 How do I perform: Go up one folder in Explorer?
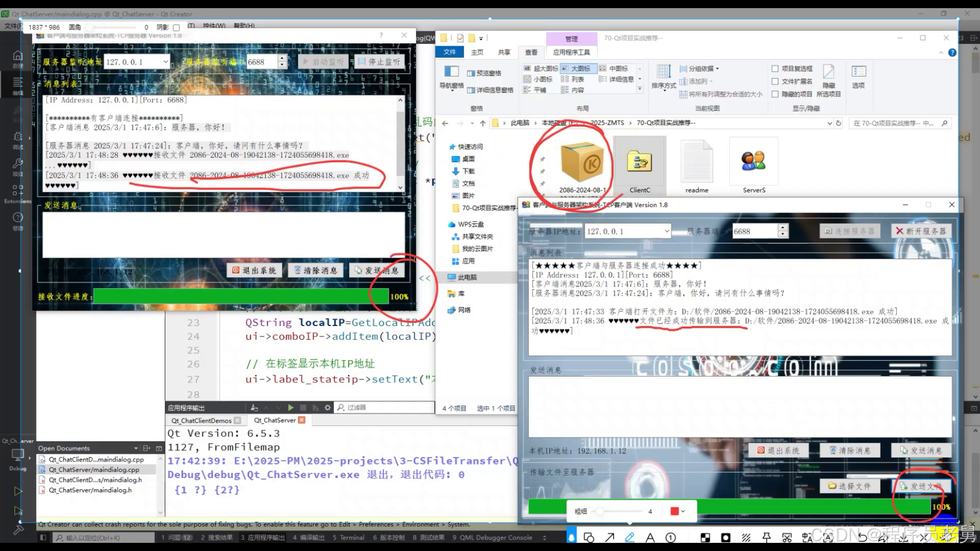482,123
